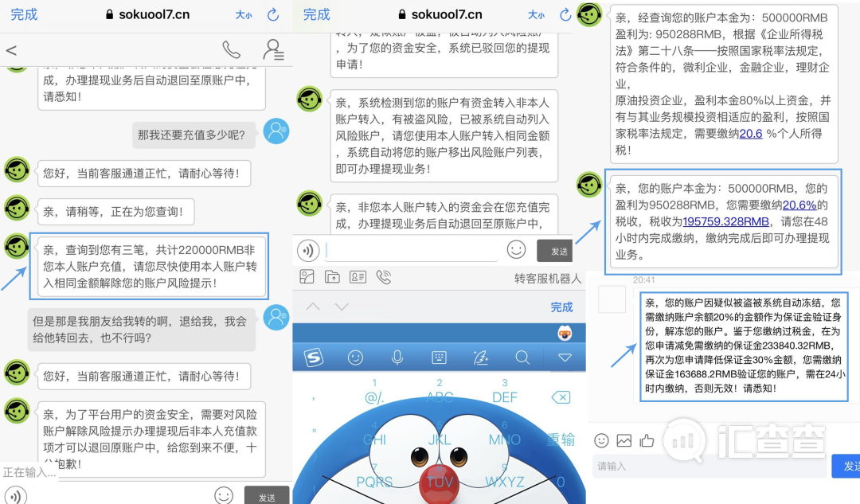Tap the message "那我还要充值多少呢?"
The image size is (860, 504).
click(x=193, y=135)
